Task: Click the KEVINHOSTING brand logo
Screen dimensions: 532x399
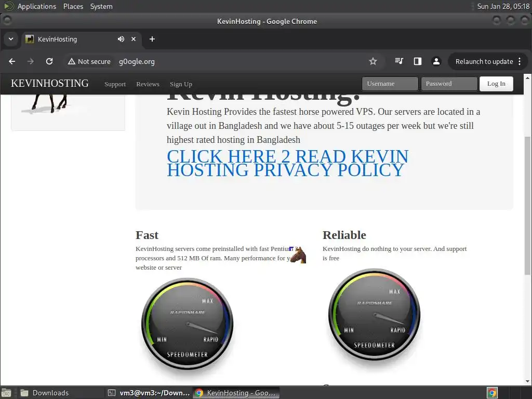Action: pos(50,84)
